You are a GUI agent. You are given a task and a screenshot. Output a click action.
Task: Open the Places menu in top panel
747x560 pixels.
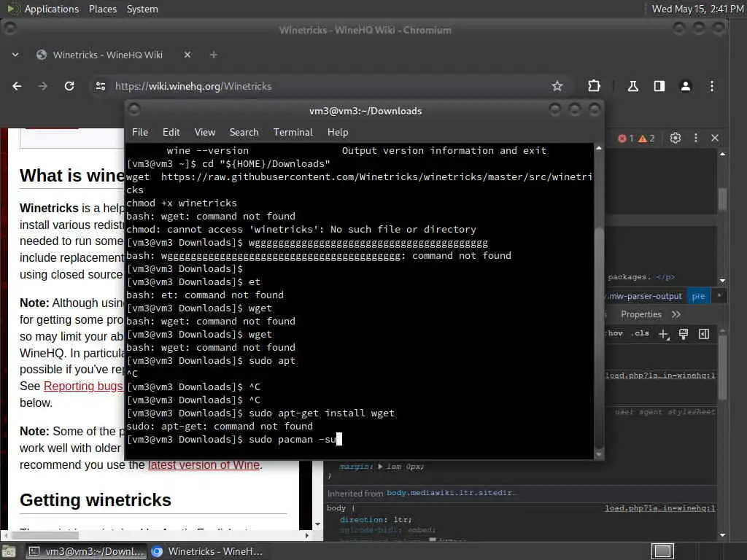point(102,9)
